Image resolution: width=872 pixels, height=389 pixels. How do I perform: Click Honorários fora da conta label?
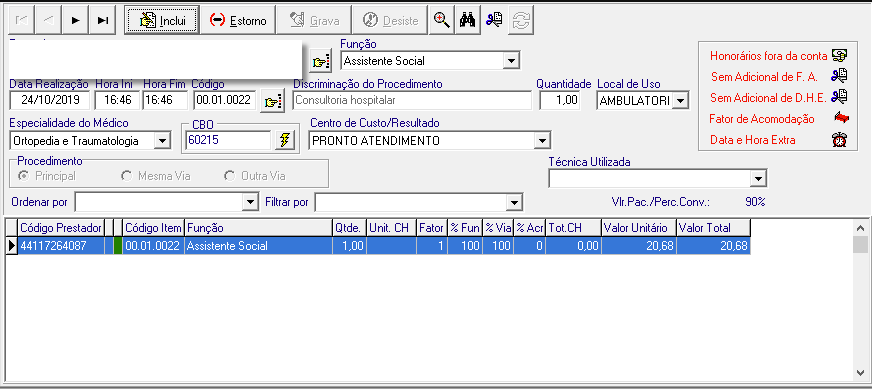[x=769, y=56]
